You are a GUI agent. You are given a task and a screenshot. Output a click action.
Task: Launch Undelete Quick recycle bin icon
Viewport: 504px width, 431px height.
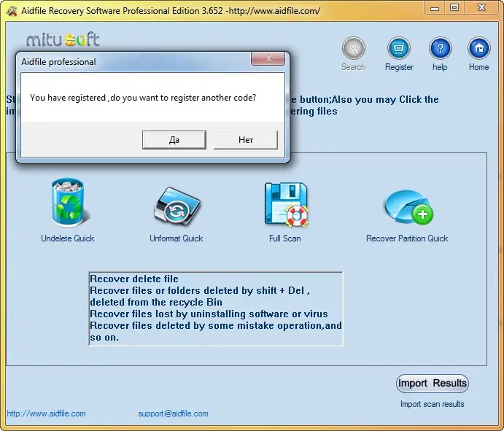pyautogui.click(x=68, y=203)
